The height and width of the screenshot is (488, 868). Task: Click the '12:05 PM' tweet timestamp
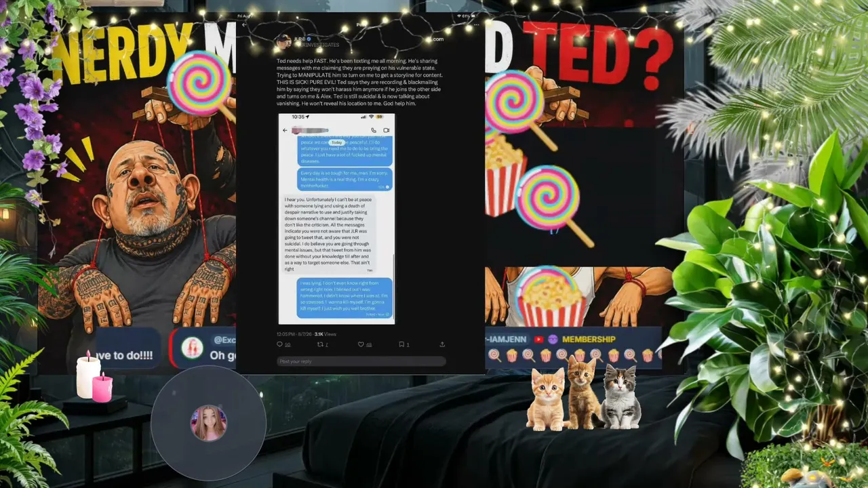point(286,334)
